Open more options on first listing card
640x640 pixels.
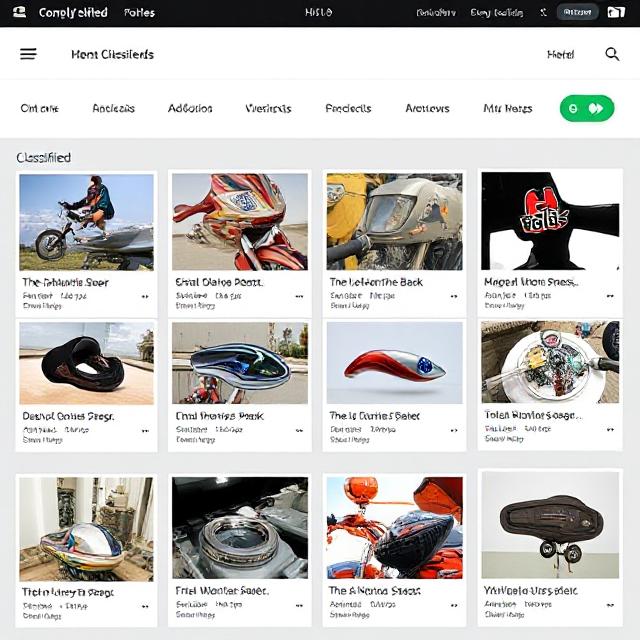tap(145, 297)
